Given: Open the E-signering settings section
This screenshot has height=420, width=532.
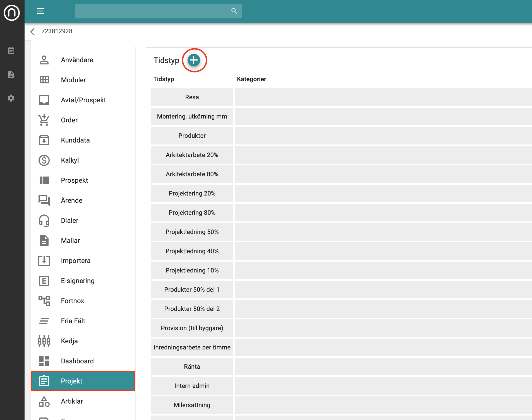Looking at the screenshot, I should pos(78,281).
